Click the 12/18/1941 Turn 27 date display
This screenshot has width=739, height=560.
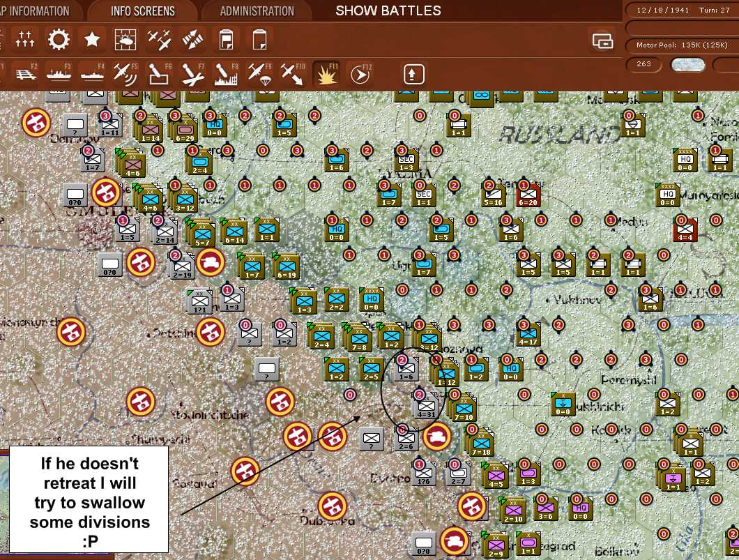683,10
